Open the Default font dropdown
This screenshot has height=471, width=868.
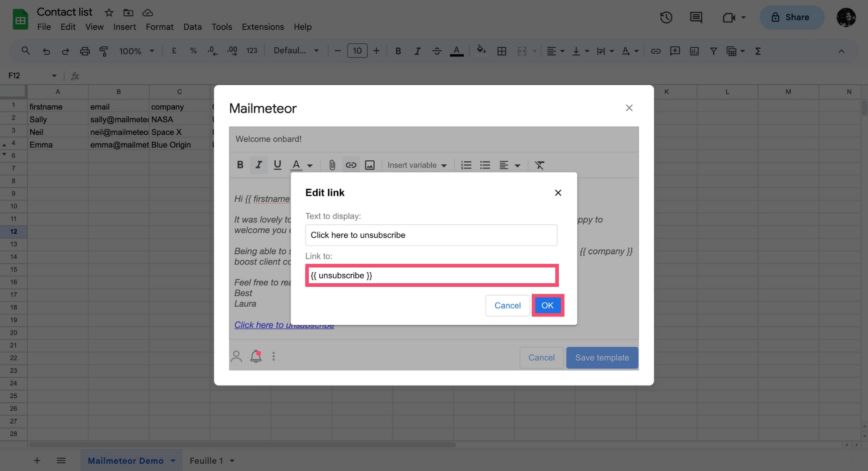[x=296, y=51]
